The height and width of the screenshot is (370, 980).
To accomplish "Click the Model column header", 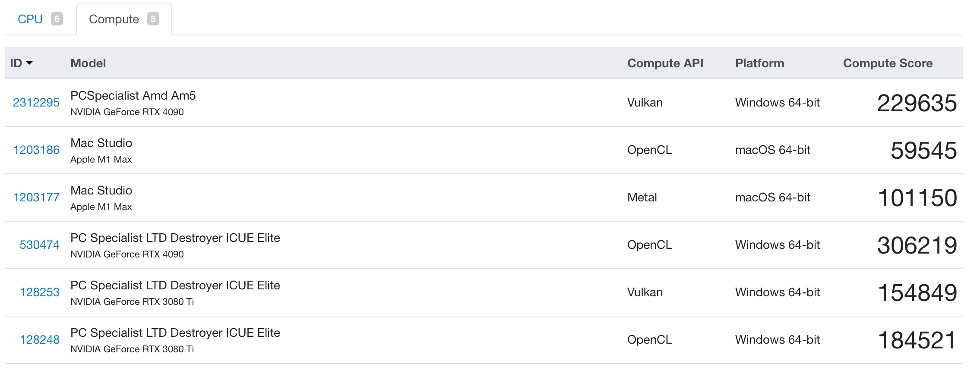I will 88,63.
